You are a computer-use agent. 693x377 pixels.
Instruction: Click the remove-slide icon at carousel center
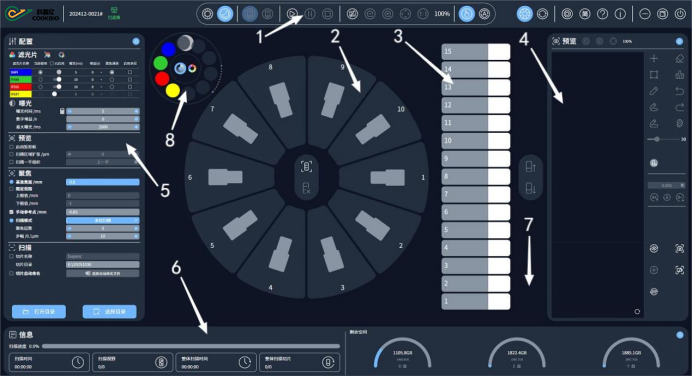[x=306, y=188]
